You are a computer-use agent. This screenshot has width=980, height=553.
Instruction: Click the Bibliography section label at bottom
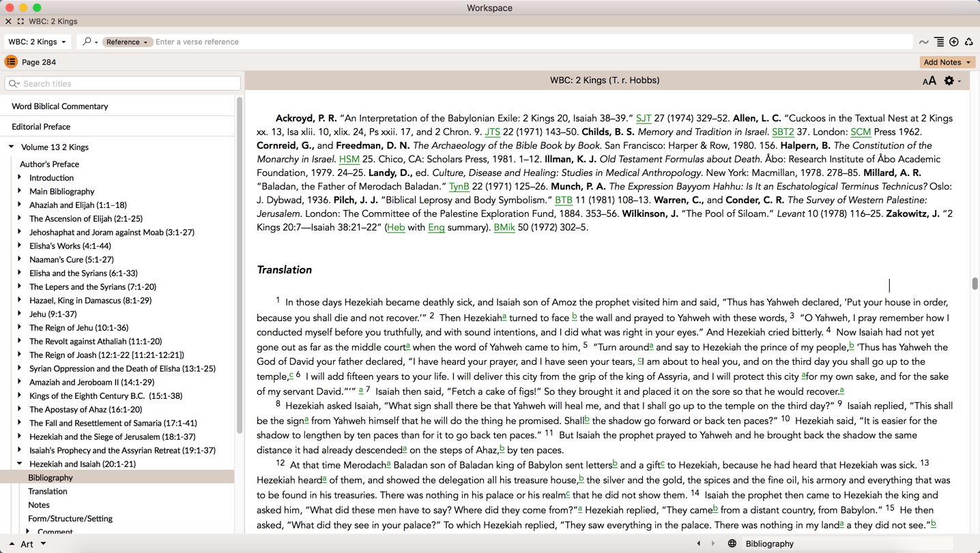tap(769, 544)
